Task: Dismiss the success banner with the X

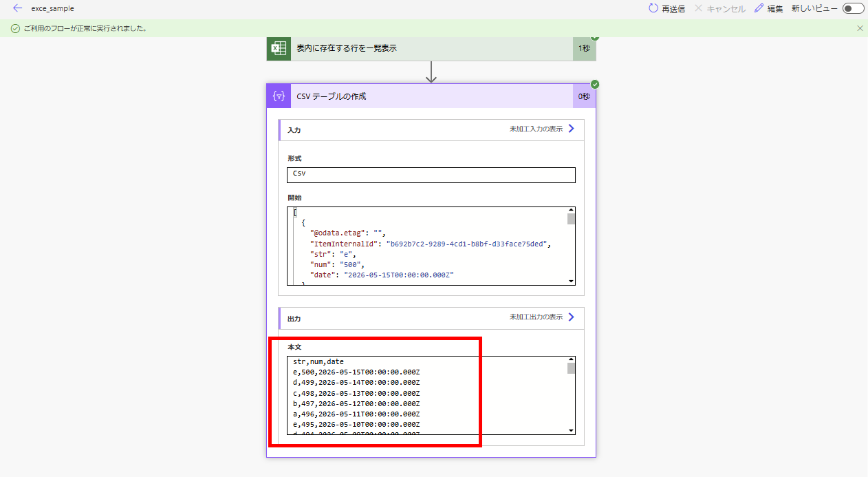Action: (x=859, y=30)
